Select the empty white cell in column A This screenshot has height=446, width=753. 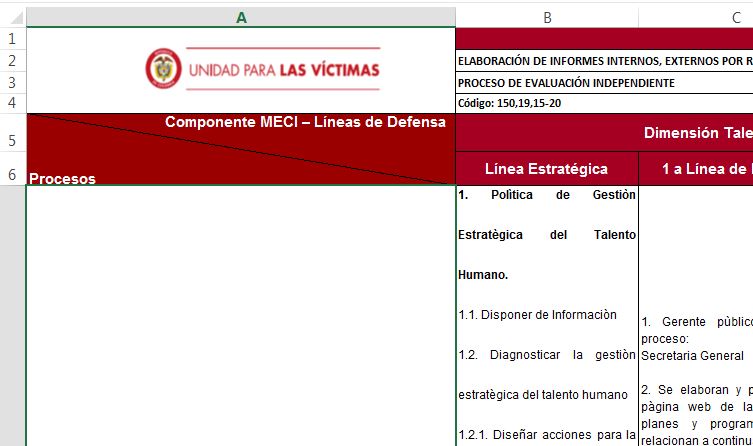click(241, 315)
